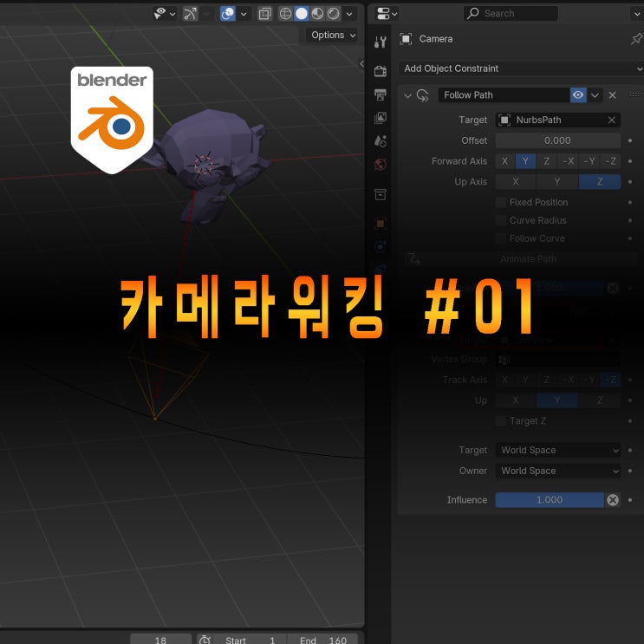
Task: Hide Follow Path constraint with eye toggle
Action: 578,95
